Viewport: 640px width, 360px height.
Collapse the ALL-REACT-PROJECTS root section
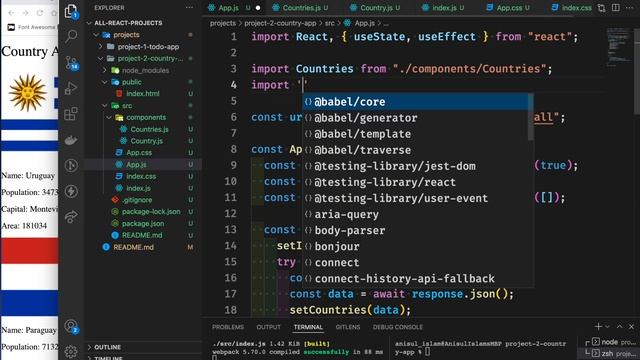pos(89,23)
